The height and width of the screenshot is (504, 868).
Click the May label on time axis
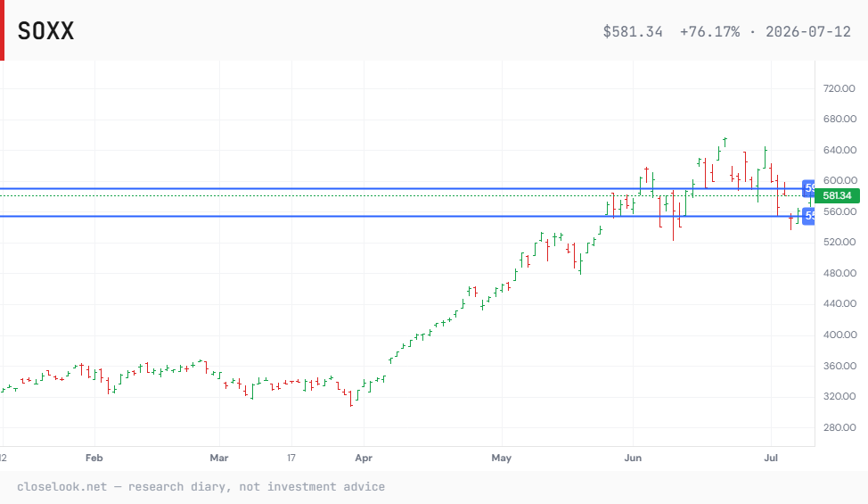coord(502,458)
